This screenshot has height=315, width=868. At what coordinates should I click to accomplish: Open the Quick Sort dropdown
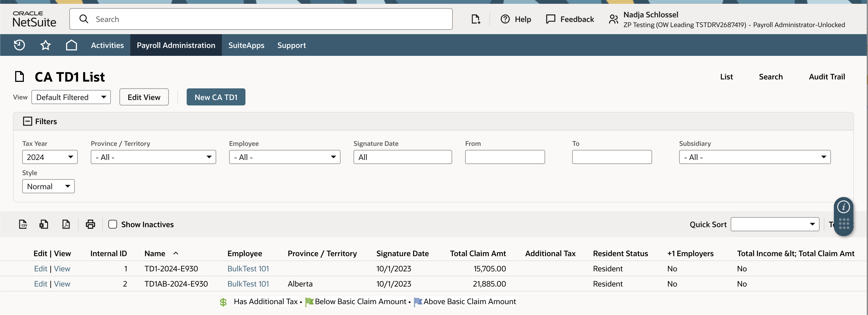(x=775, y=224)
